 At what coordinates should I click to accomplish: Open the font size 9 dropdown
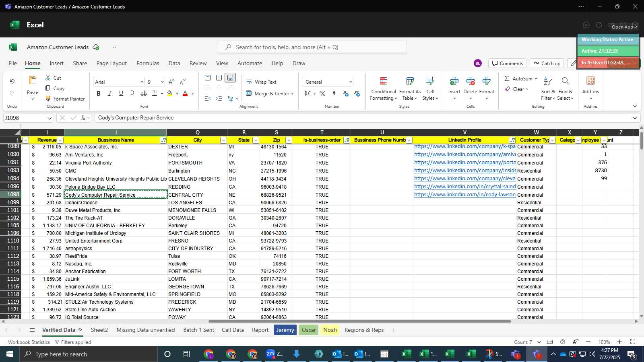(162, 82)
